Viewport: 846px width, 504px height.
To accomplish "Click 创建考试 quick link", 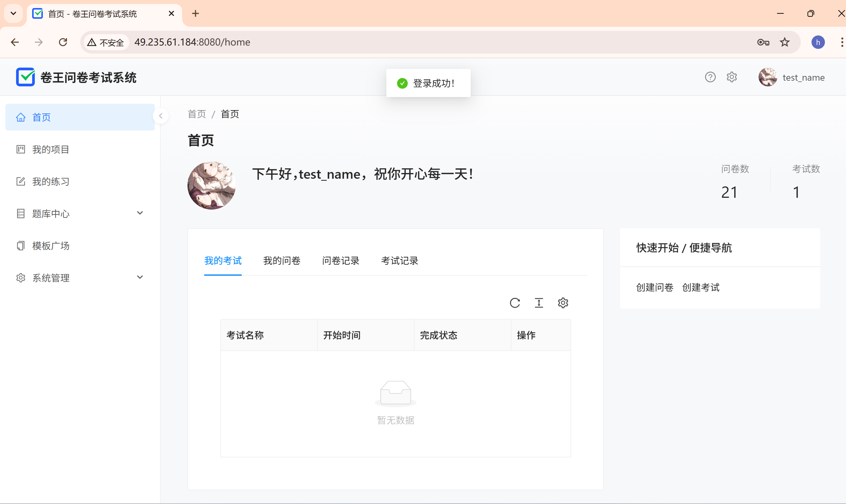I will pyautogui.click(x=701, y=287).
